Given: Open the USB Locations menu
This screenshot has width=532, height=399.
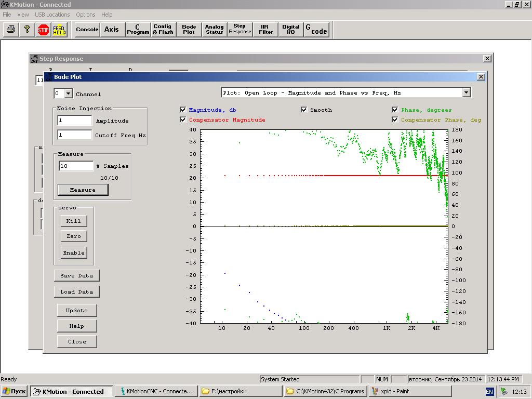Looking at the screenshot, I should pyautogui.click(x=52, y=15).
